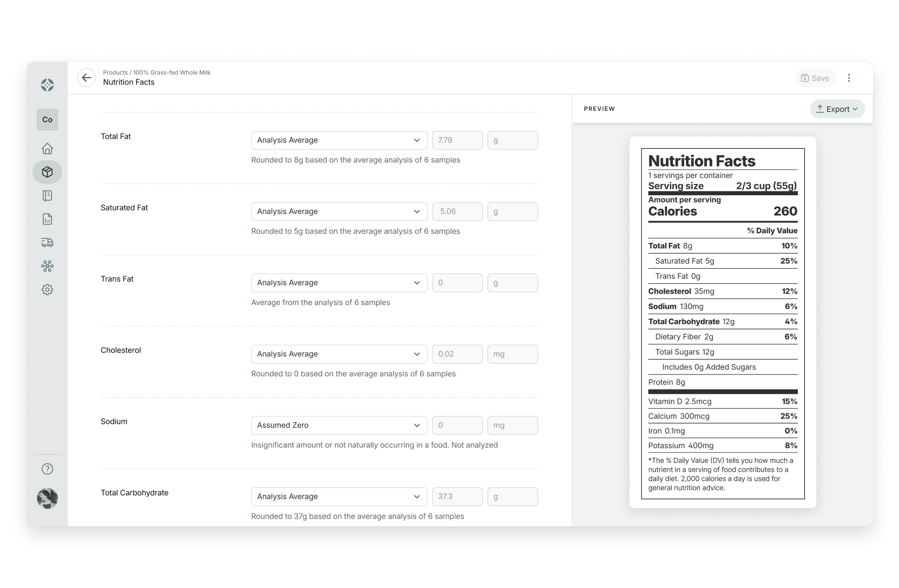Click 'Rounded to 5g' helper text
899x588 pixels.
(355, 231)
